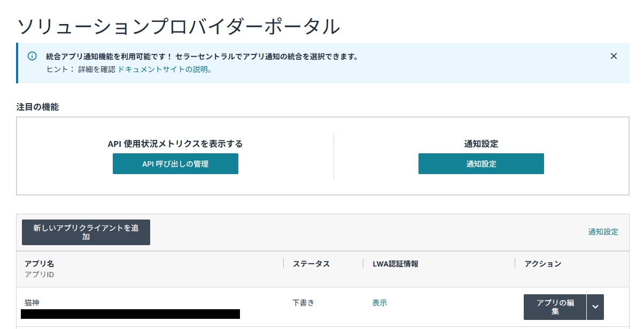Open the アプリの編集 dropdown chevron
Screen dimensions: 644x329
595,307
